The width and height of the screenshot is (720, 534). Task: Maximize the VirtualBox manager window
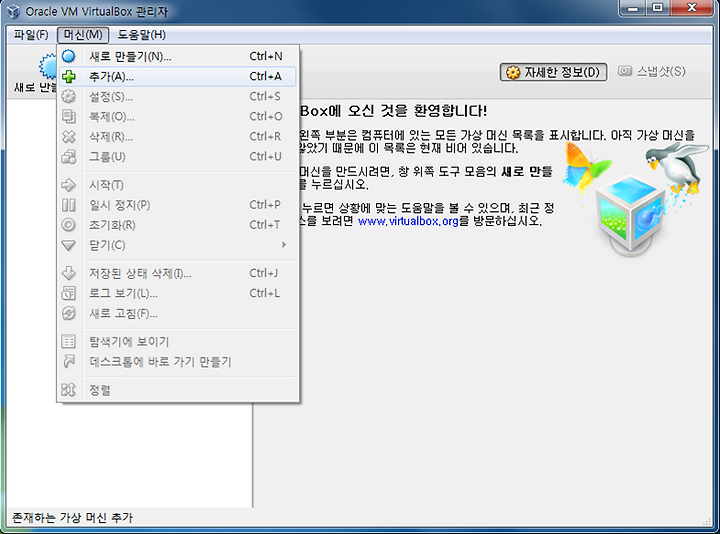coord(658,8)
